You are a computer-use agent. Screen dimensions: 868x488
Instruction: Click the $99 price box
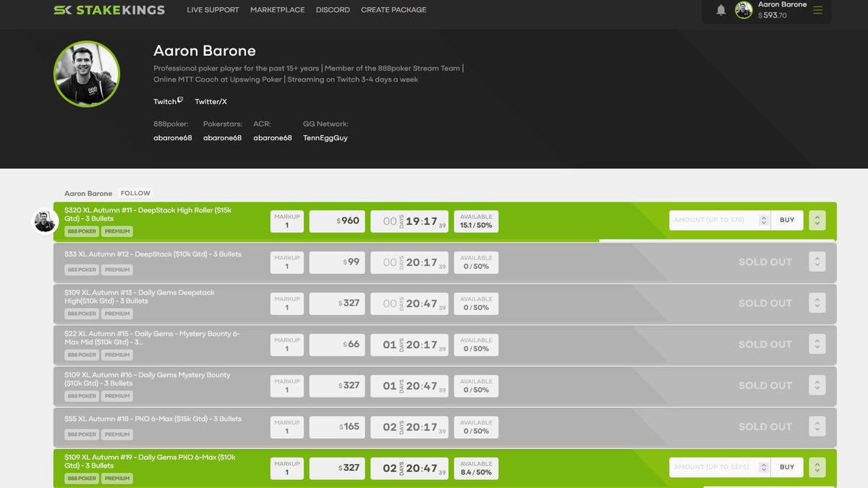point(337,262)
